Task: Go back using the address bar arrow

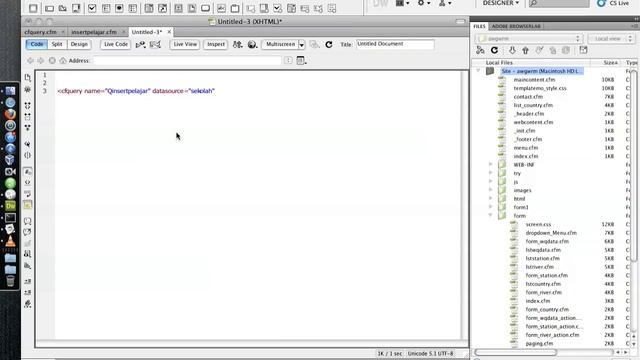Action: pyautogui.click(x=30, y=60)
